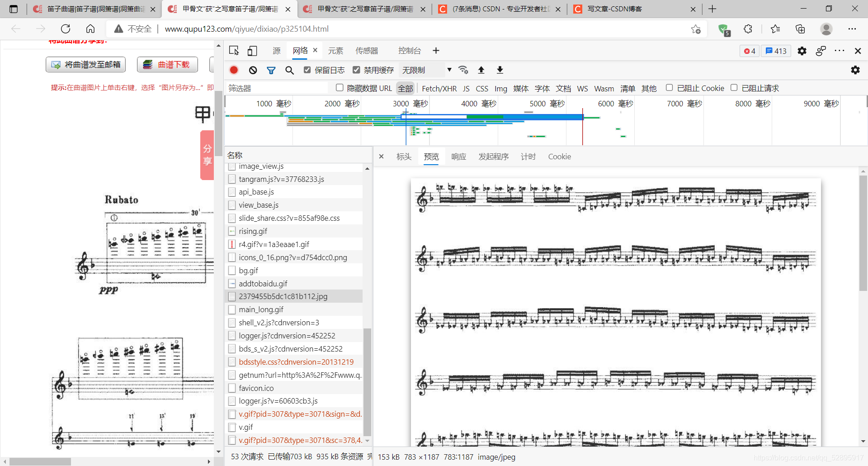The height and width of the screenshot is (466, 868).
Task: Toggle the 保留日志 checkbox
Action: pyautogui.click(x=307, y=70)
